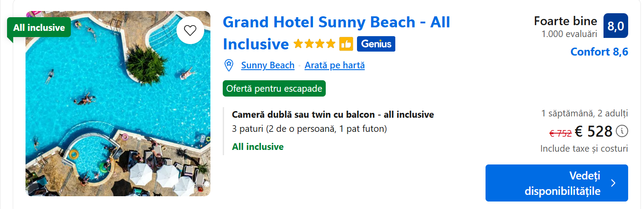644x209 pixels.
Task: Click the Genius badge
Action: 376,44
